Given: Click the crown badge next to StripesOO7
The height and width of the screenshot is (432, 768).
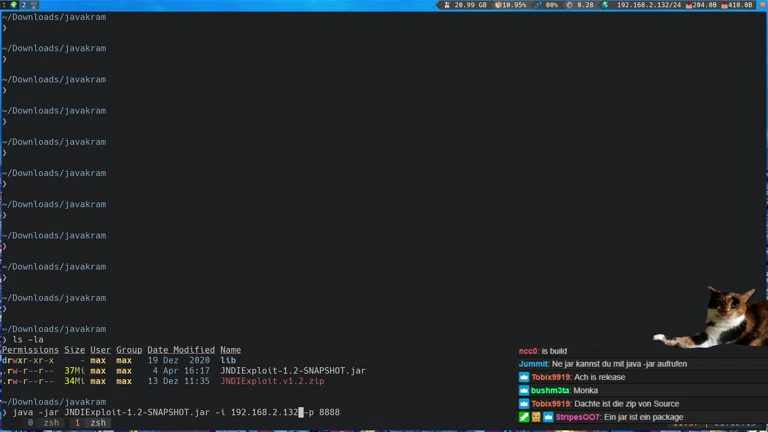Looking at the screenshot, I should click(548, 417).
